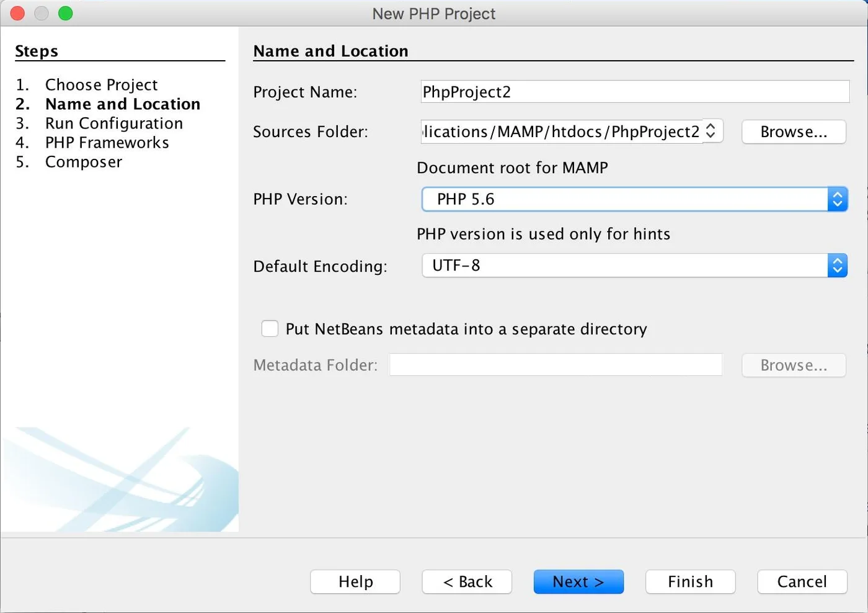Expand the Sources Folder combo box arrow
Viewport: 868px width, 613px height.
[x=711, y=131]
